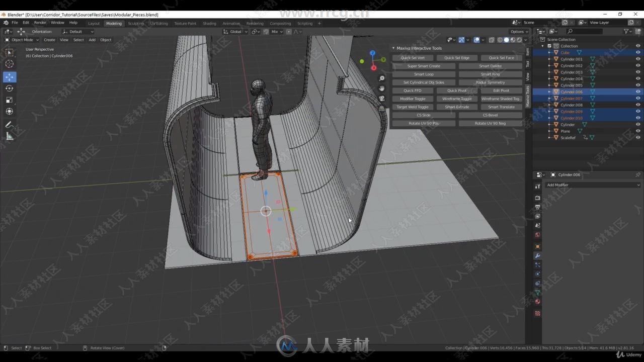Collapse the Maxivz Interactive Tools panel
The height and width of the screenshot is (362, 644).
point(394,48)
